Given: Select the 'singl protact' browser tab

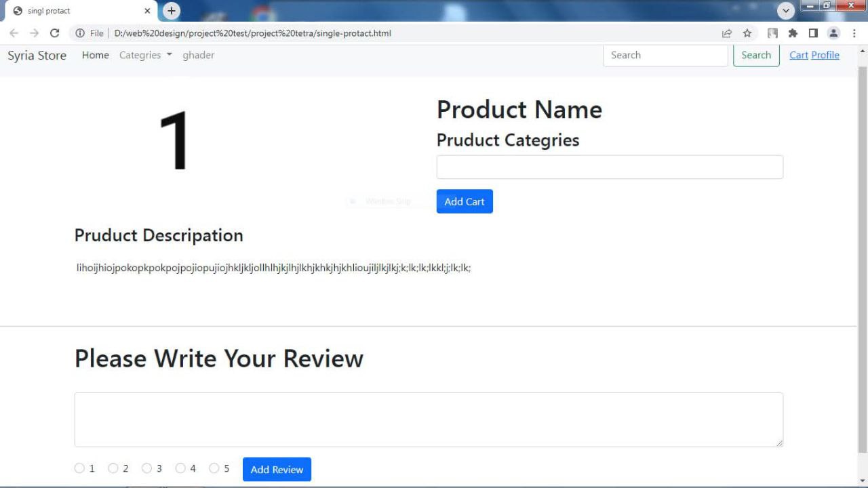Looking at the screenshot, I should (80, 11).
